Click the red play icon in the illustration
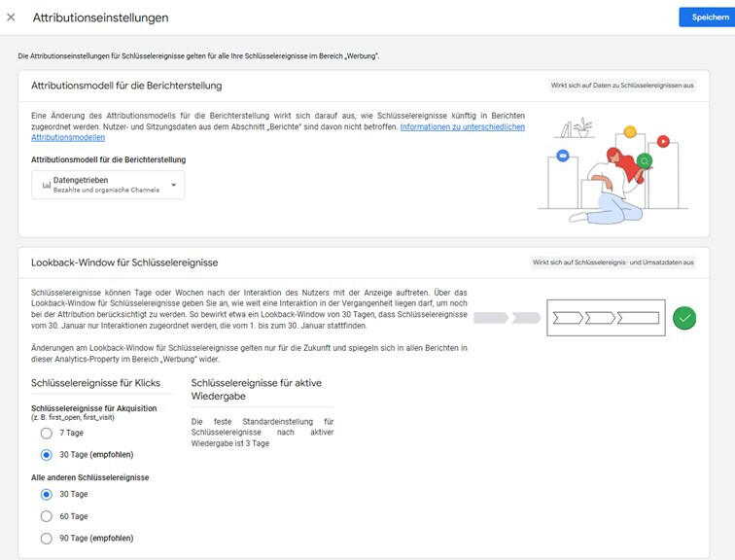735x560 pixels. tap(663, 141)
